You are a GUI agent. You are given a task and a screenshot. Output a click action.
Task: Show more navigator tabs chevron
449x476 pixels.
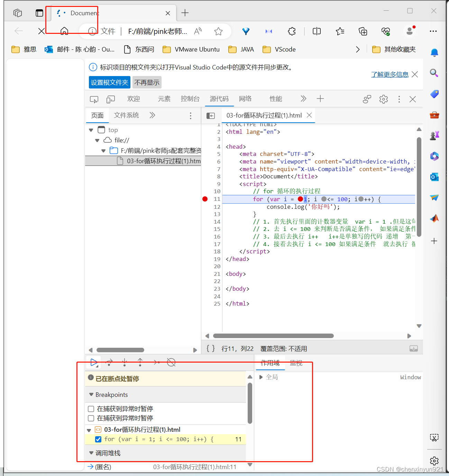152,115
